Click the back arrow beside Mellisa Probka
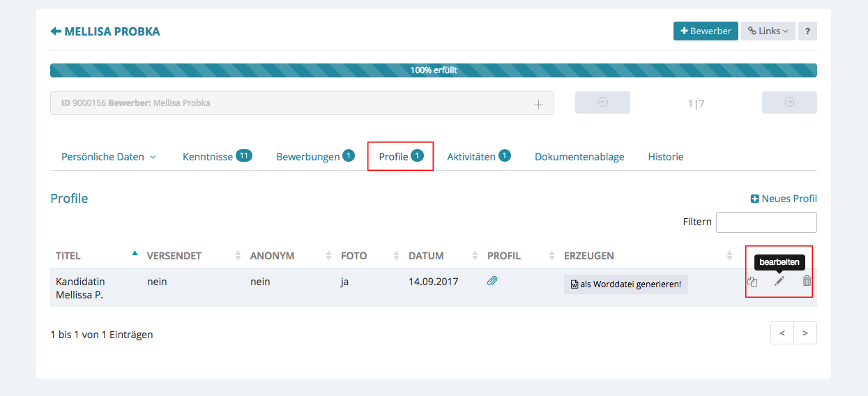Viewport: 868px width, 396px height. pos(56,31)
